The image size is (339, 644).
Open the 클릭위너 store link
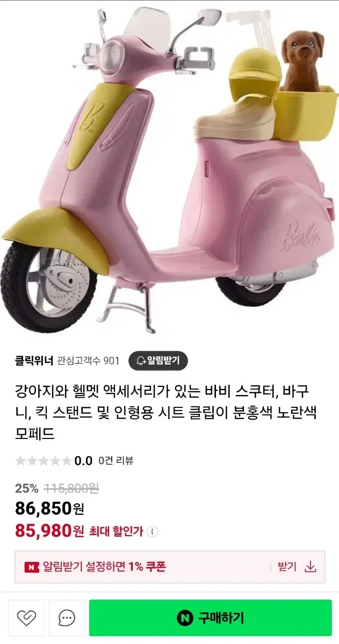click(x=34, y=361)
